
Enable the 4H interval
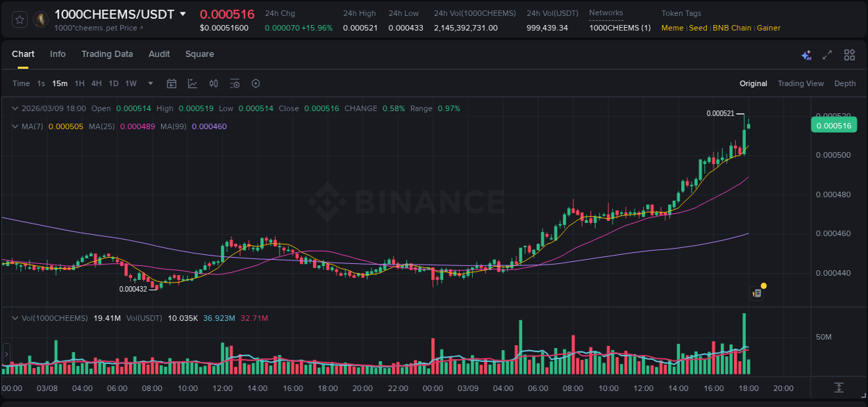point(97,83)
